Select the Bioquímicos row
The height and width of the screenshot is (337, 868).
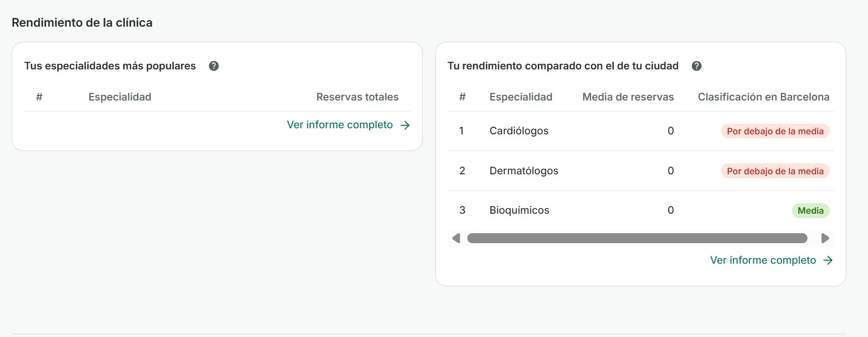tap(519, 210)
